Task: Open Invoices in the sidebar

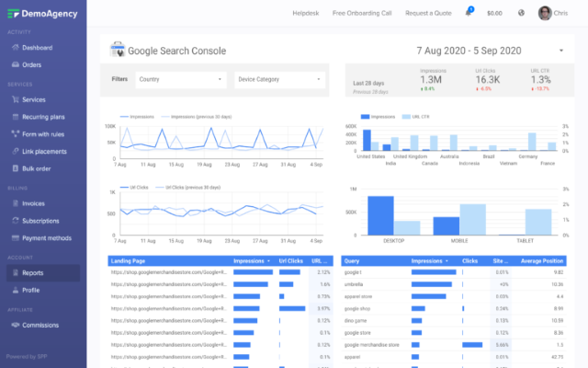Action: (x=33, y=203)
